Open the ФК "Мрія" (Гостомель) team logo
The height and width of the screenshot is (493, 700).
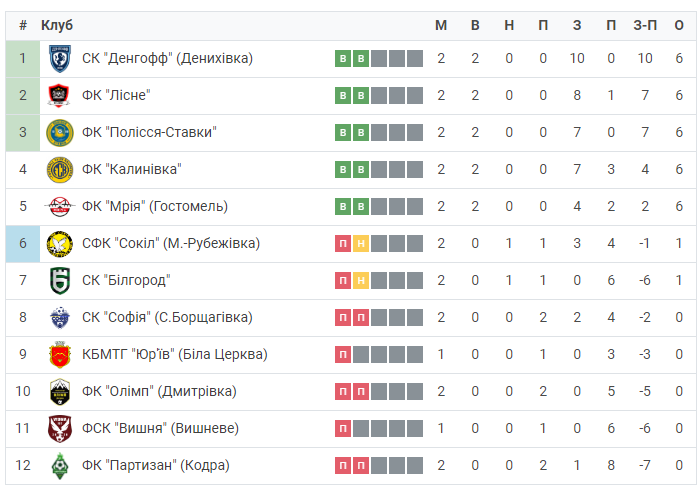[60, 207]
